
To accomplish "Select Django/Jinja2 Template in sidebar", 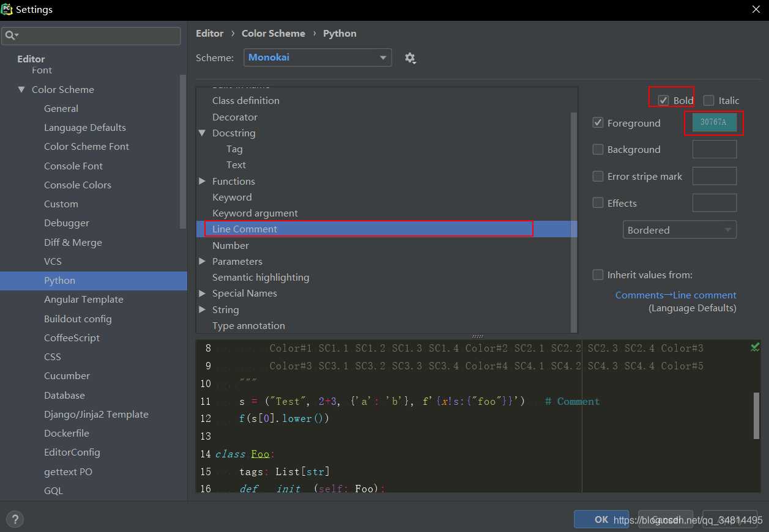I will pyautogui.click(x=96, y=414).
